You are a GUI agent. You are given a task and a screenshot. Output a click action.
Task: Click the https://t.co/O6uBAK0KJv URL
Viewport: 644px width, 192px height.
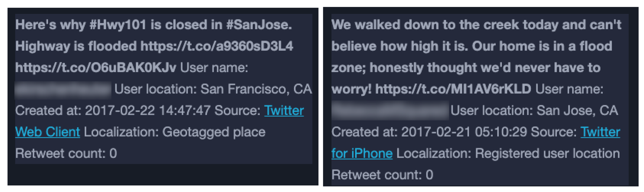click(x=96, y=68)
